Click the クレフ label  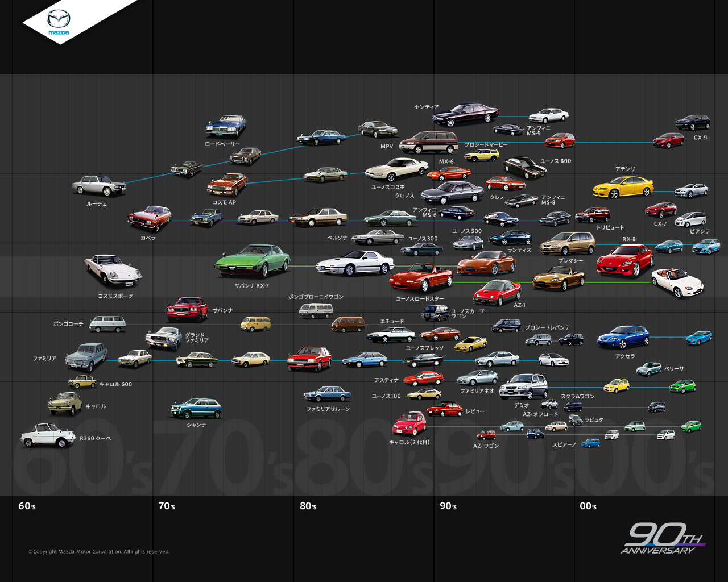(x=497, y=197)
